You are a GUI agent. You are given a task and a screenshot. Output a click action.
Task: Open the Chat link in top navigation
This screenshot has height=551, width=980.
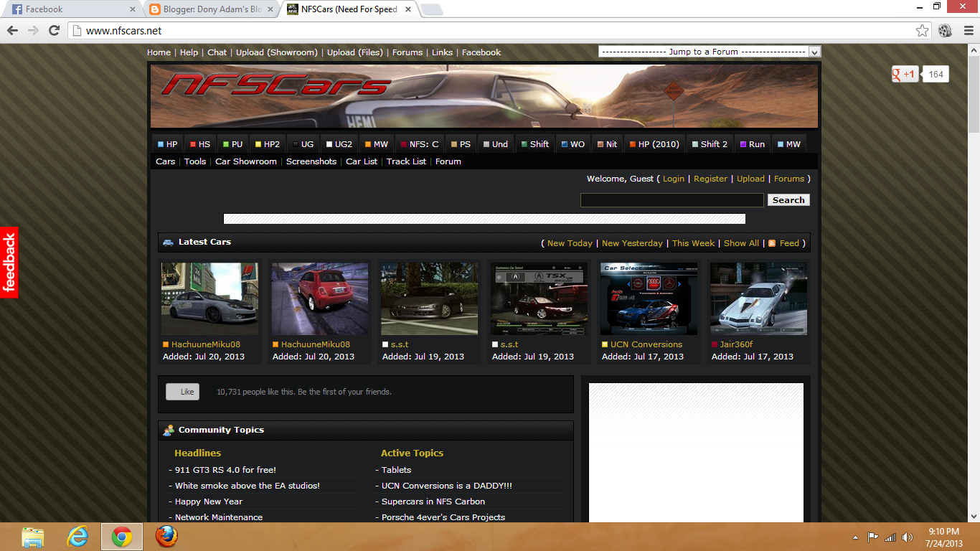[x=217, y=52]
